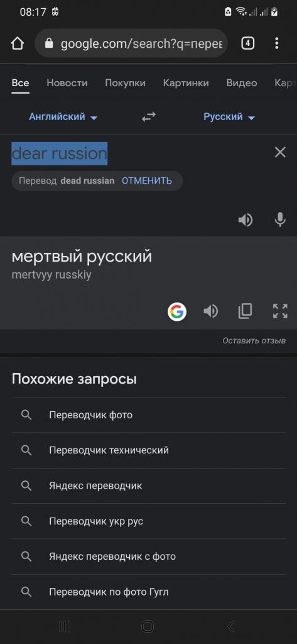Open the browser three-dot menu
The image size is (297, 644).
pyautogui.click(x=277, y=43)
